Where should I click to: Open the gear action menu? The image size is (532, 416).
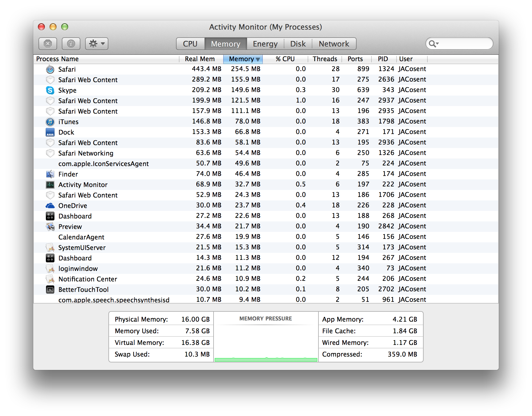[x=97, y=44]
